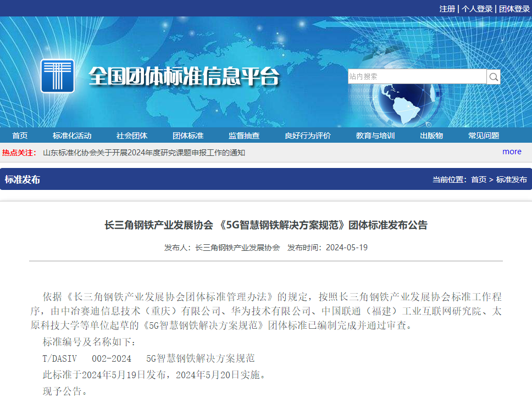Screen dimensions: 532x404
Task: Click the line 标准编号及名称如下
Action: 89,342
